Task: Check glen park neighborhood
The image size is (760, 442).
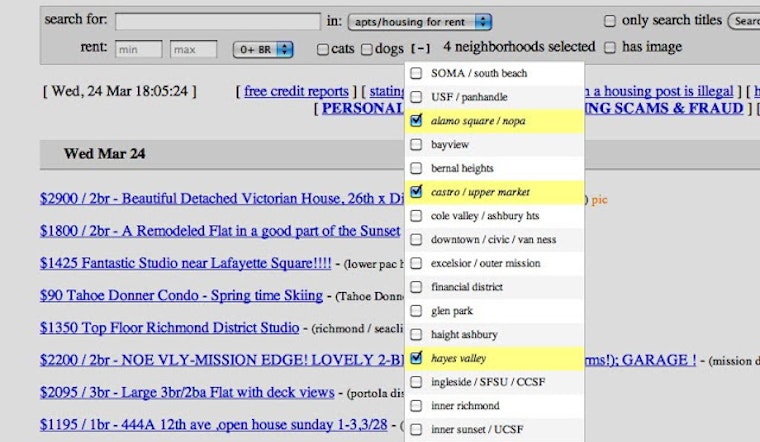Action: pos(416,311)
